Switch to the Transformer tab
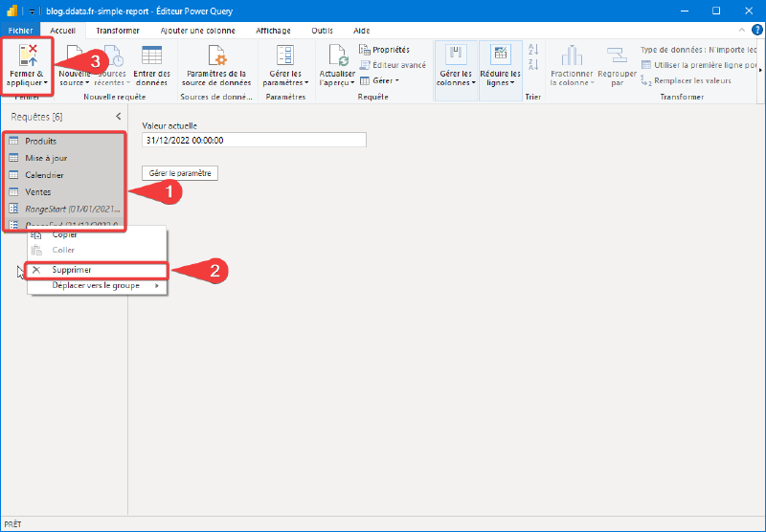Viewport: 766px width, 532px height. click(118, 31)
